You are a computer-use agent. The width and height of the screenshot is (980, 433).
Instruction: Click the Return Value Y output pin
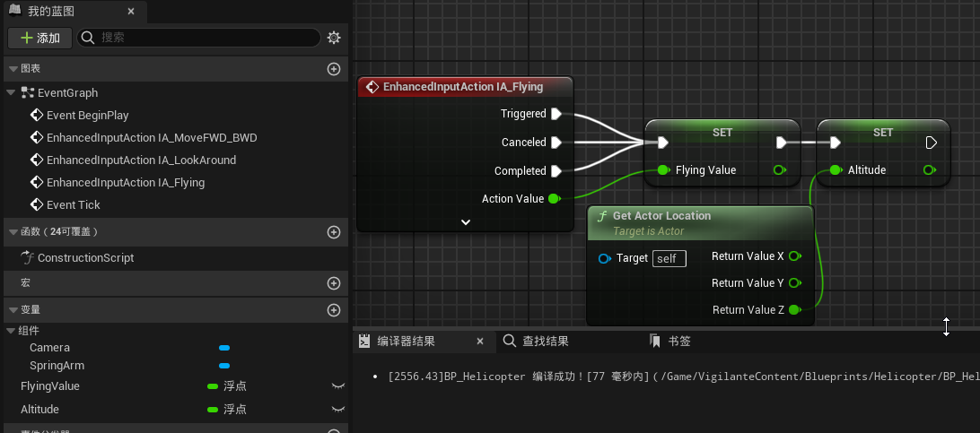pos(795,282)
